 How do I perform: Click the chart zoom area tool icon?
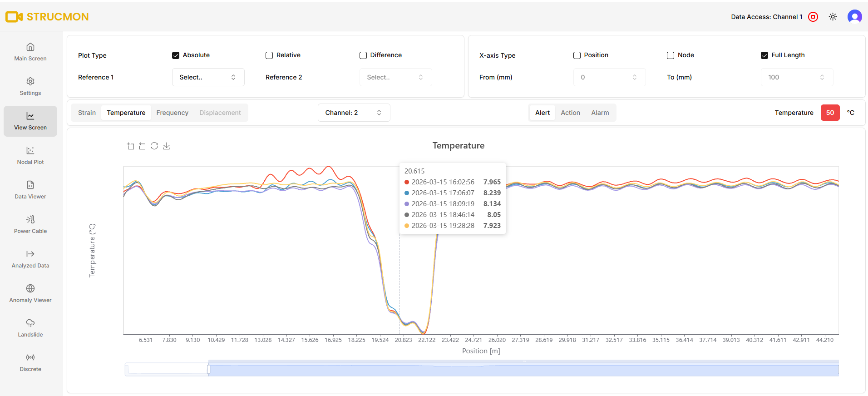[131, 146]
